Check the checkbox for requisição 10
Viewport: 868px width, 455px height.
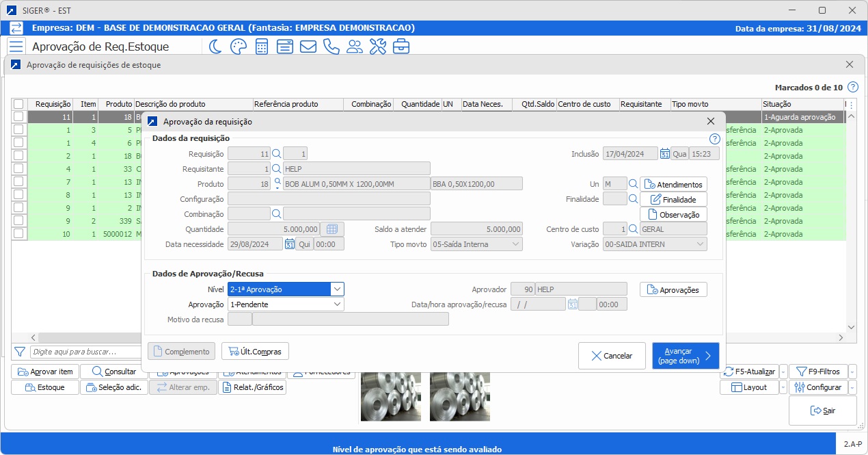[18, 233]
